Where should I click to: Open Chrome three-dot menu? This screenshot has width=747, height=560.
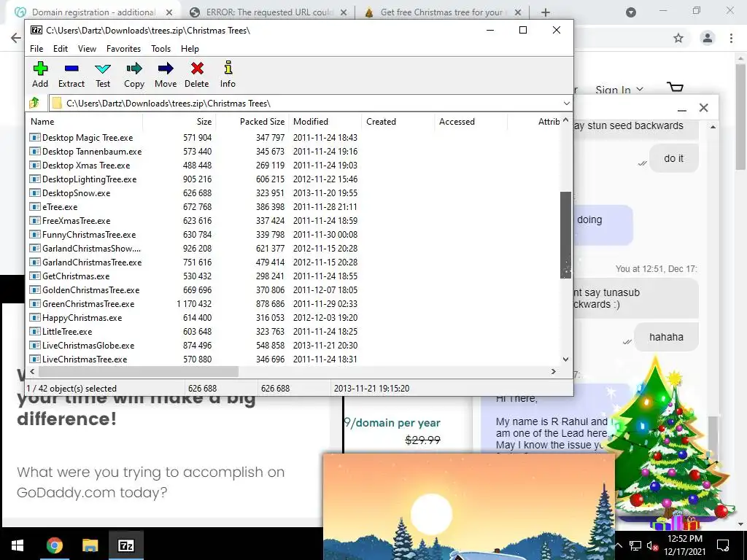pyautogui.click(x=731, y=38)
